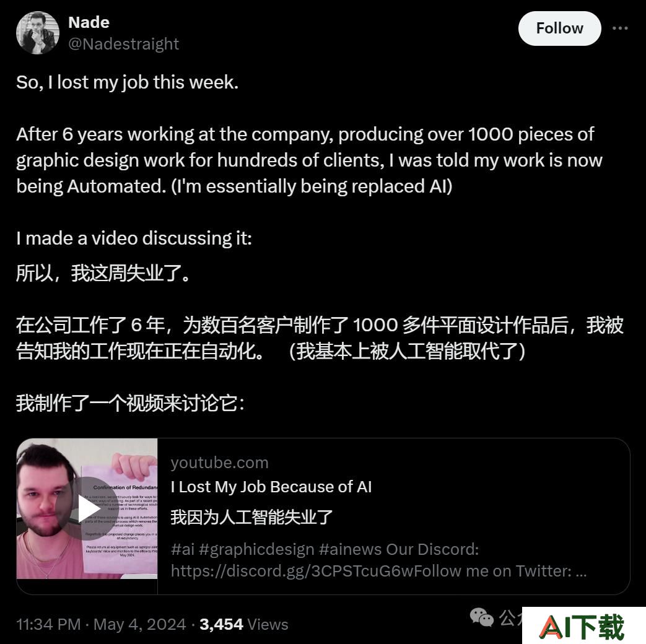The image size is (646, 644).
Task: Visit the @Nadestraight handle link
Action: tap(123, 44)
